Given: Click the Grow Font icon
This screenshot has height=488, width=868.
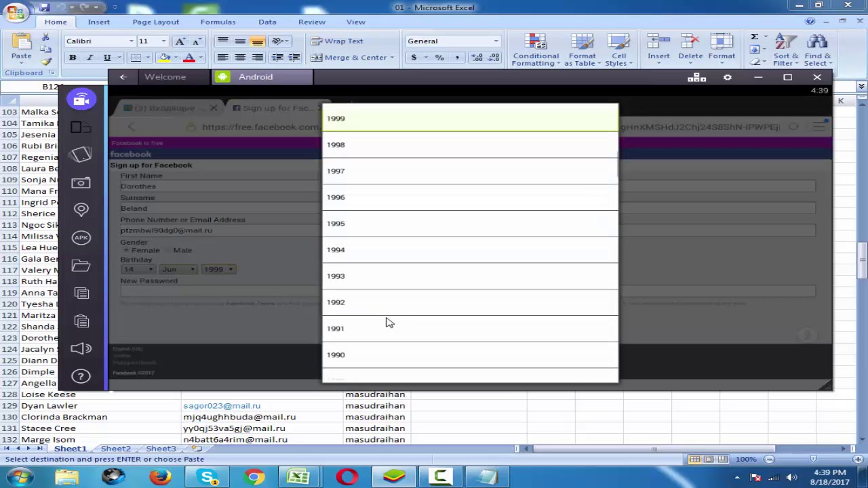Looking at the screenshot, I should point(180,41).
